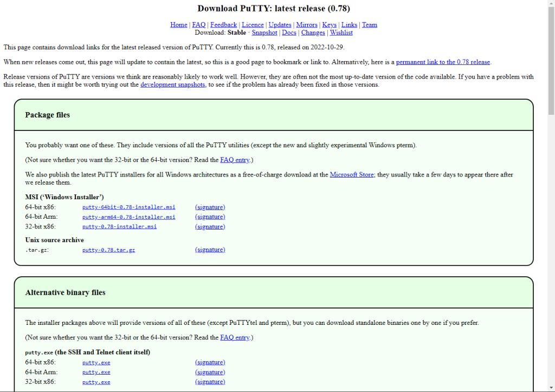Download the putty-0.78.tar.gz source archive

pyautogui.click(x=108, y=250)
